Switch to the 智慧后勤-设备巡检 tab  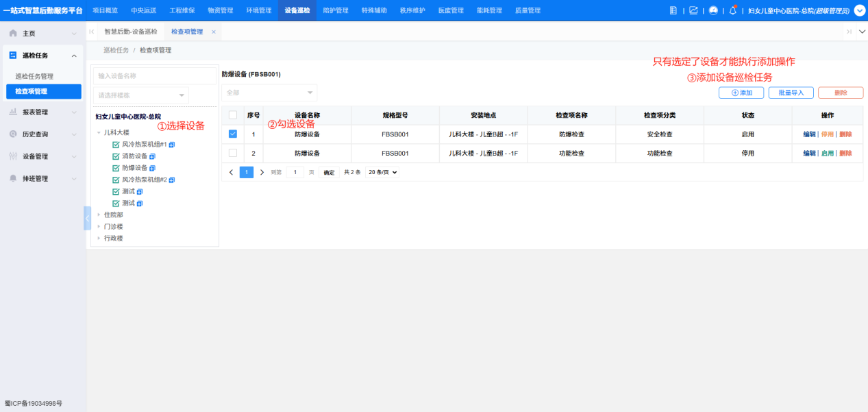[x=131, y=32]
